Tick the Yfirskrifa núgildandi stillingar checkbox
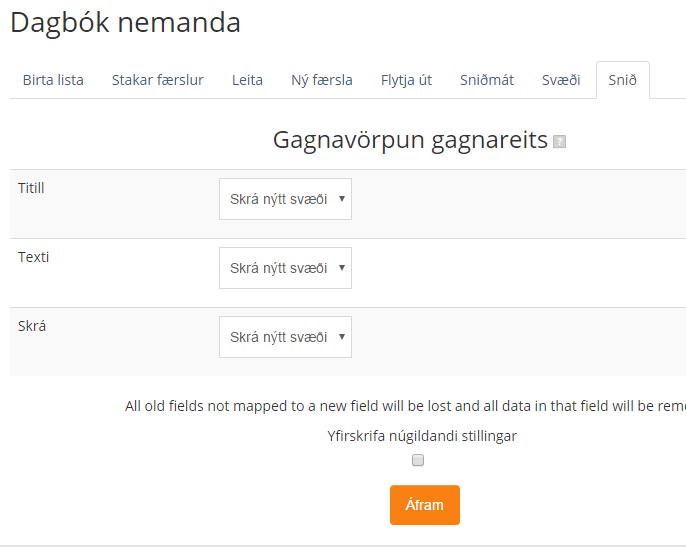 coord(418,460)
